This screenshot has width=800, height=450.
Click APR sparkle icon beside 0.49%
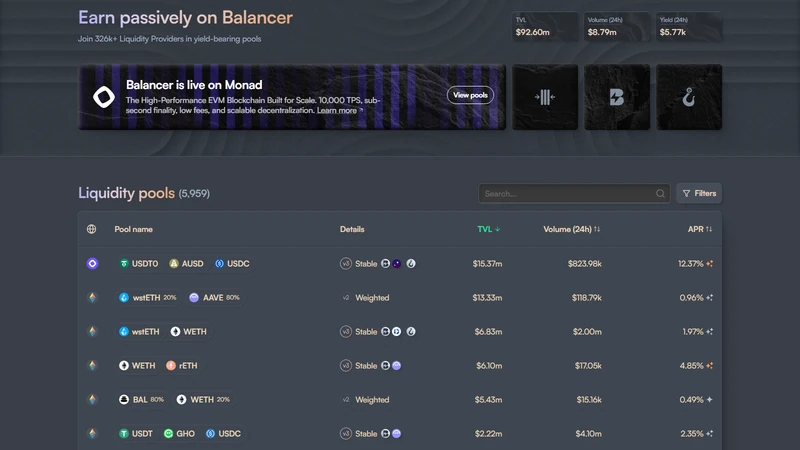coord(709,399)
